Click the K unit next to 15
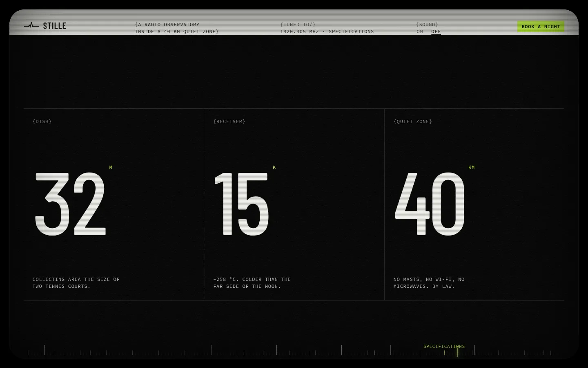This screenshot has height=368, width=588. click(274, 167)
